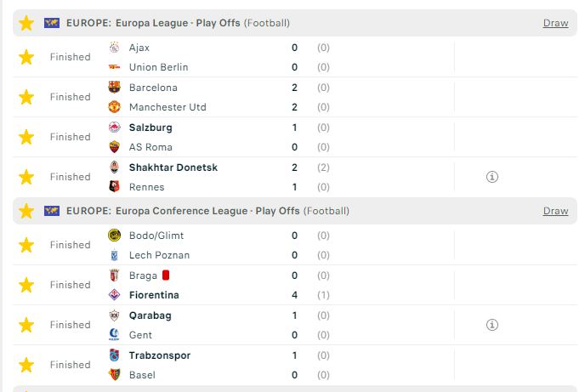Click the Fiorentina club crest
585x392 pixels.
(x=114, y=295)
